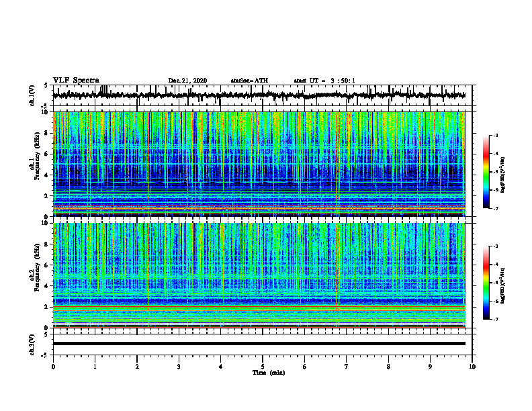Click time axis tick label '9'

(430, 367)
